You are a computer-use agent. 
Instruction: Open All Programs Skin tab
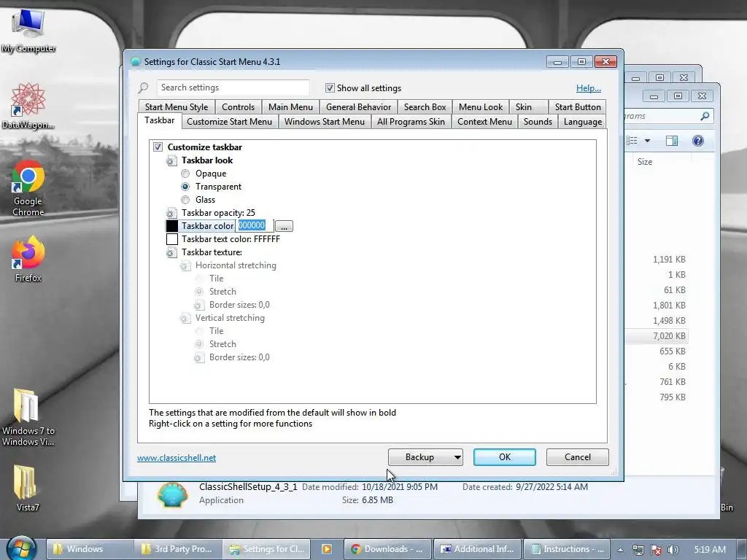(x=411, y=122)
